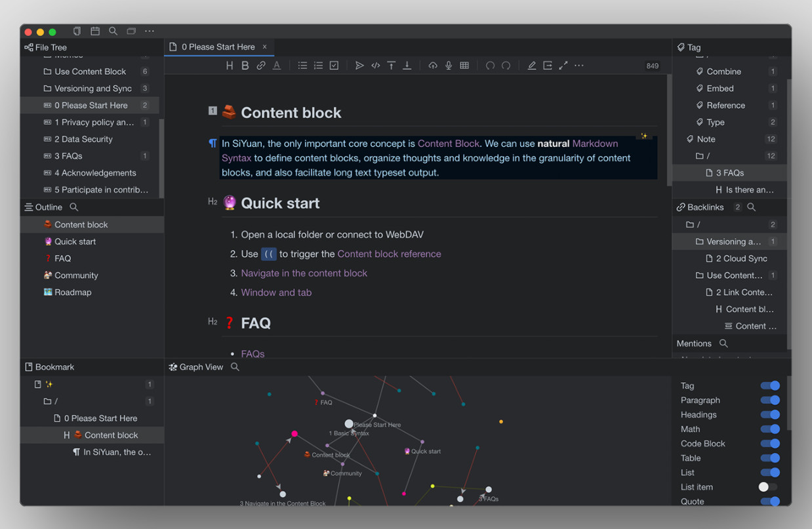Open the notebooks icon in the title bar

77,31
